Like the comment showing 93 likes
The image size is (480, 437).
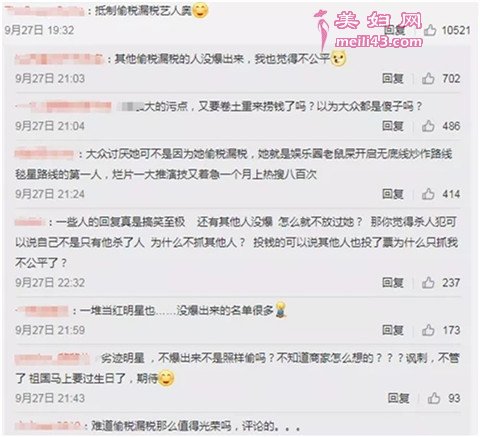click(x=434, y=398)
